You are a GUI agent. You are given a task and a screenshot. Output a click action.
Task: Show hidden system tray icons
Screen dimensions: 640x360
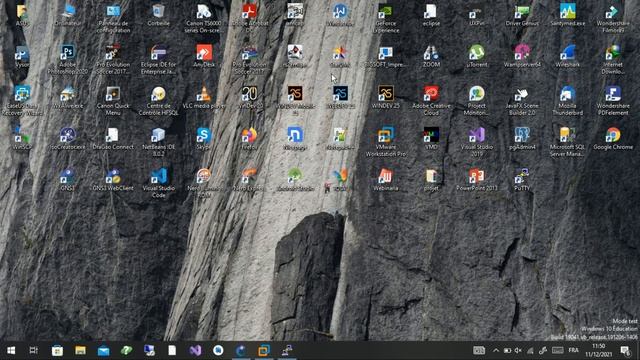496,350
